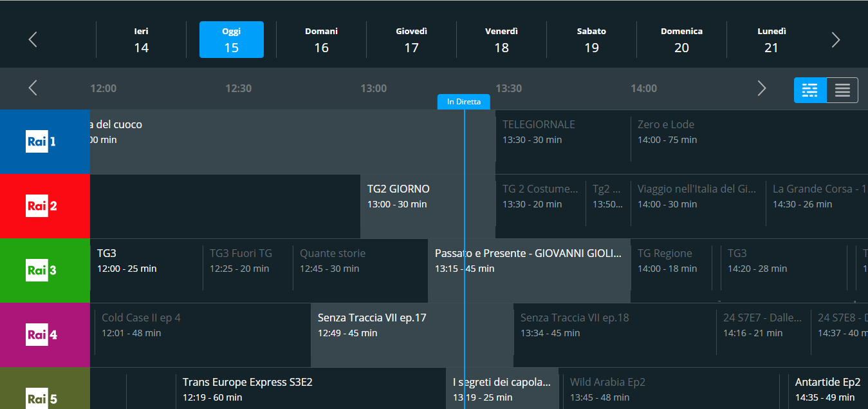
Task: Select Venerdì 18 day tab
Action: [502, 40]
